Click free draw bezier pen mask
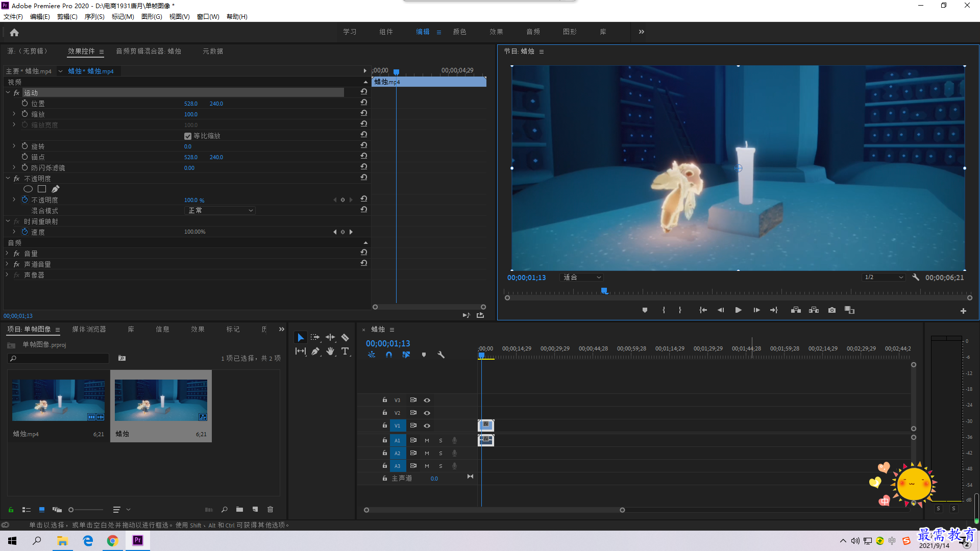This screenshot has width=980, height=551. tap(55, 189)
